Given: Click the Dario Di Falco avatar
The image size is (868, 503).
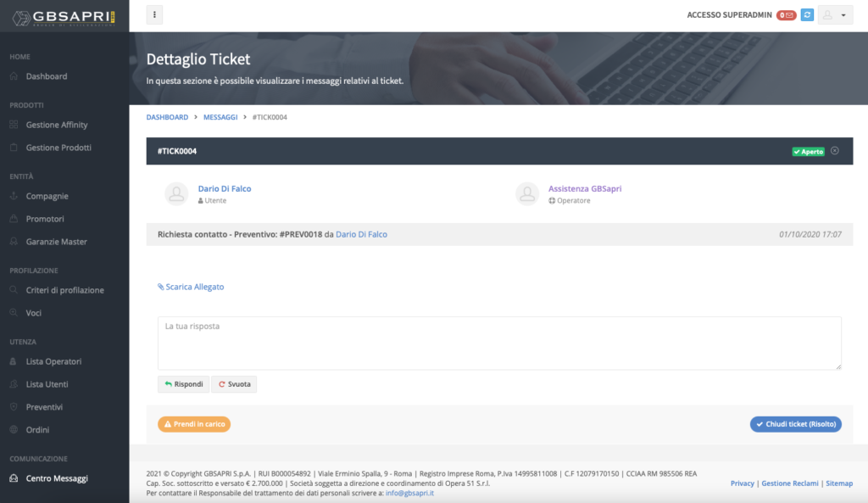Looking at the screenshot, I should coord(176,193).
